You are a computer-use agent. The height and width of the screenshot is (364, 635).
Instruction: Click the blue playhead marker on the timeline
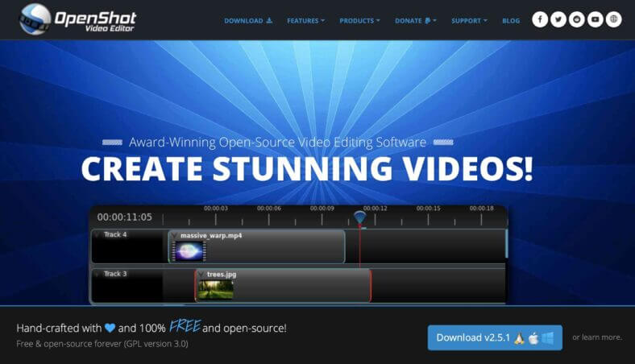(359, 217)
